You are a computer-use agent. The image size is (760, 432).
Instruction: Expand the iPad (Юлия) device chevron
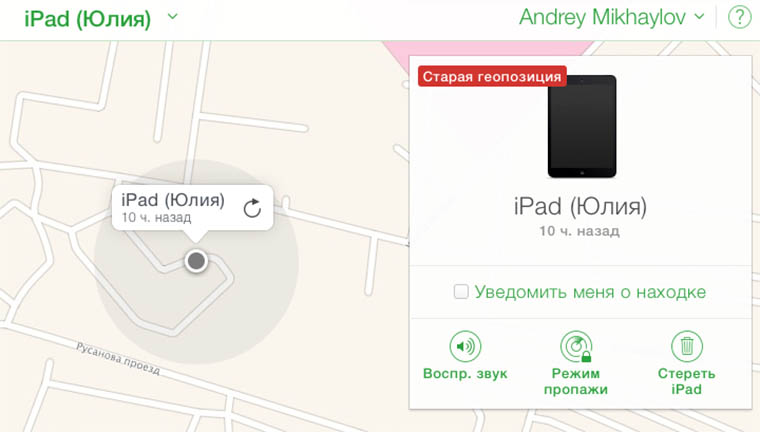click(173, 16)
